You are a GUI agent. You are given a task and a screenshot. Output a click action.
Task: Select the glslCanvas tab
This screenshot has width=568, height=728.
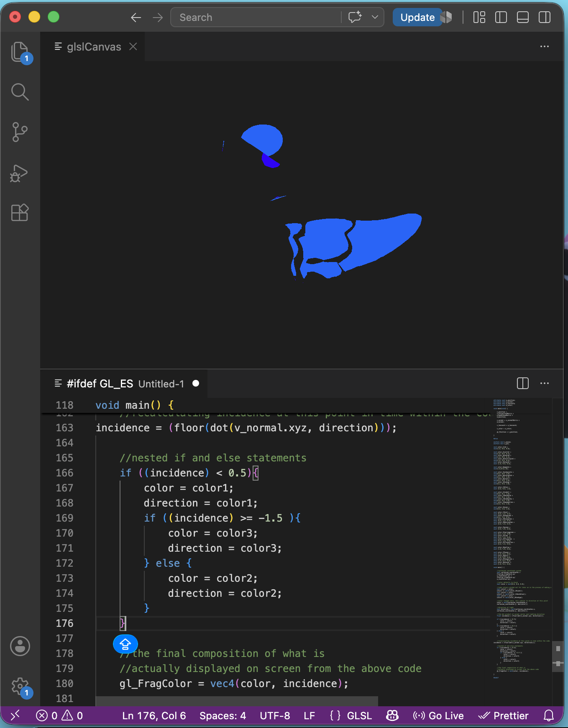[x=93, y=47]
